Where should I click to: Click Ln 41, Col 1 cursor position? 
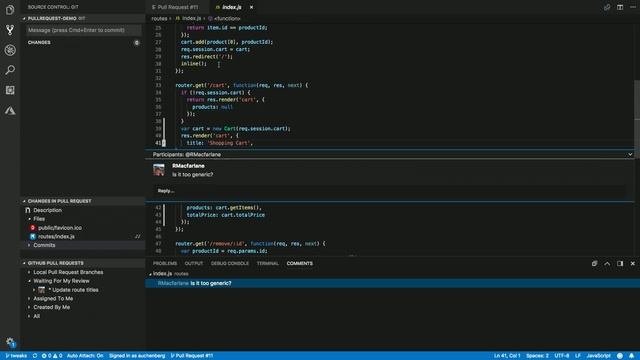tap(507, 356)
